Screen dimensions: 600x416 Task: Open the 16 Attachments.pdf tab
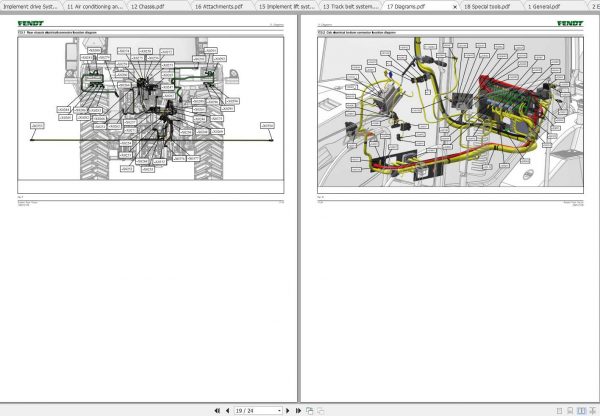tap(222, 6)
